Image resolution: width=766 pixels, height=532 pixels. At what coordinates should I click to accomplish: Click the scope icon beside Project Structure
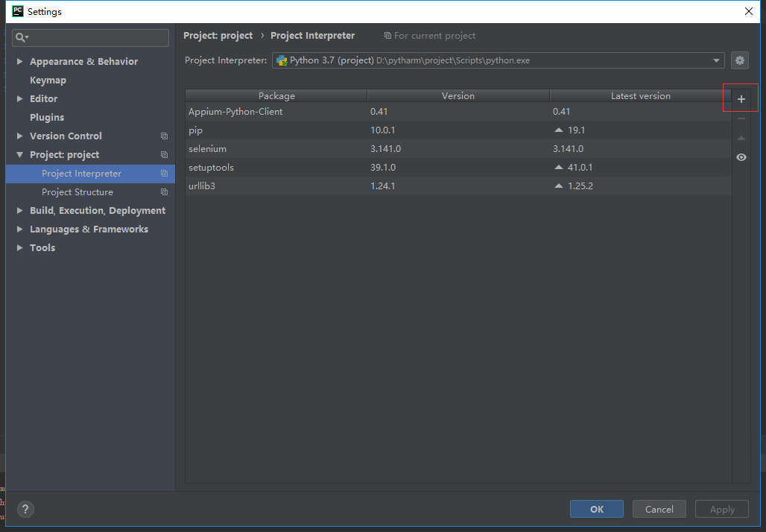(x=164, y=191)
